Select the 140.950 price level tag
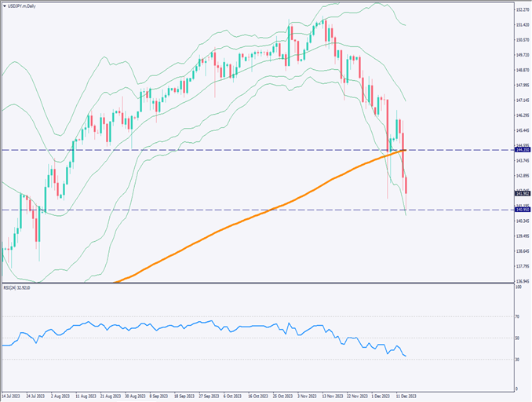The image size is (532, 402). pos(521,210)
